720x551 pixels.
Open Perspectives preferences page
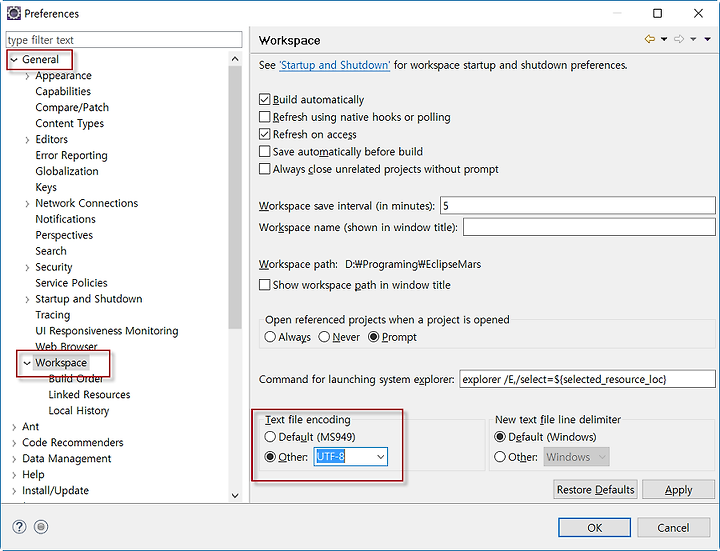click(64, 235)
